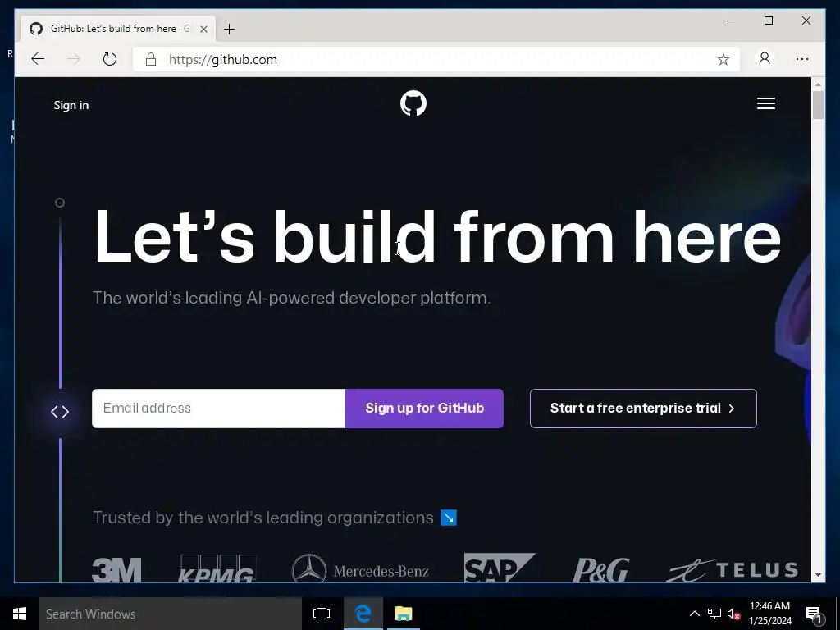Screen dimensions: 840x630
Task: Click the Mercedes-Benz logo
Action: (360, 569)
